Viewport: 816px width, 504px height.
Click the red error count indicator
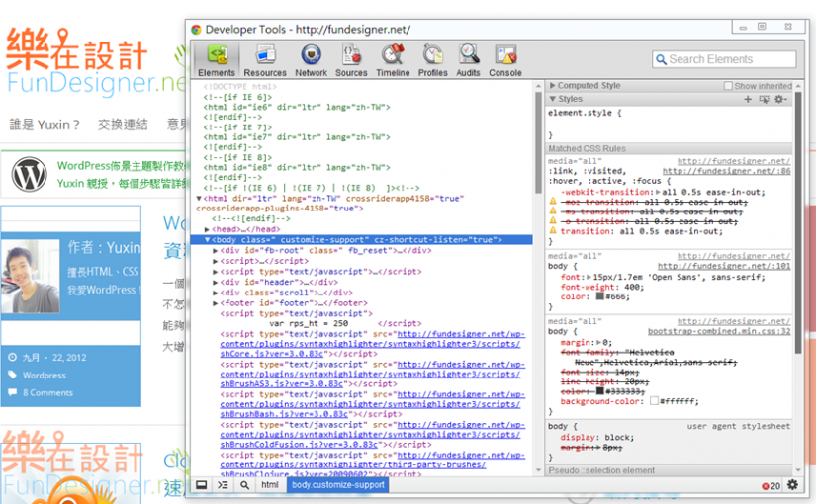point(771,486)
